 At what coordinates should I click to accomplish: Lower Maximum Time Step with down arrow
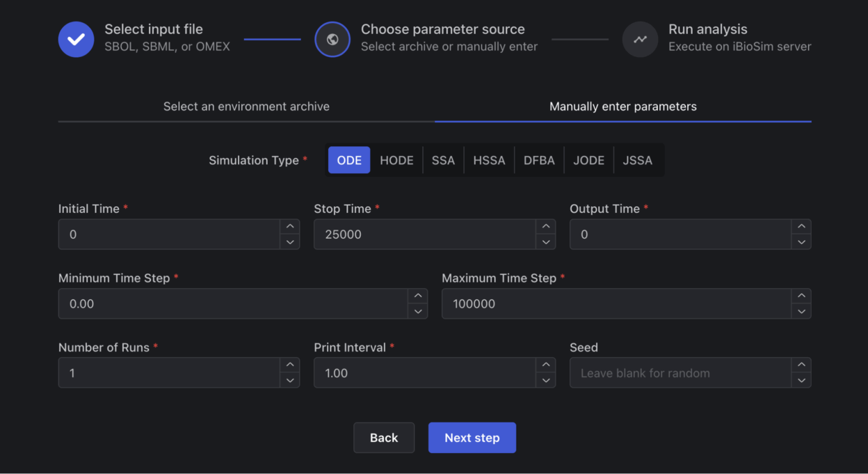(802, 311)
